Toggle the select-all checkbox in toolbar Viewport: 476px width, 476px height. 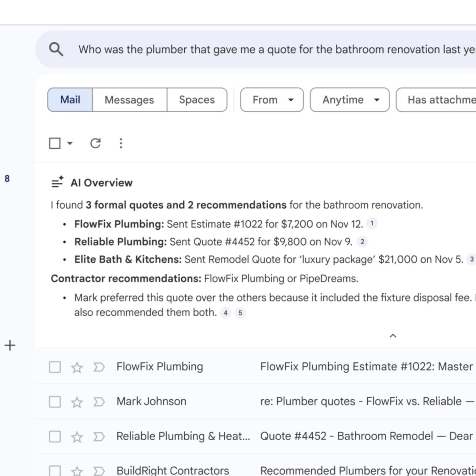[55, 143]
